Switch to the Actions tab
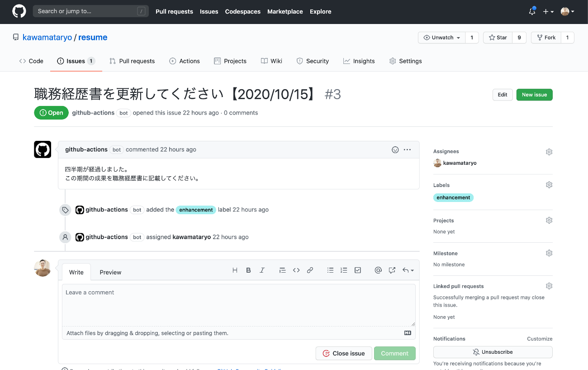This screenshot has width=588, height=370. tap(185, 61)
